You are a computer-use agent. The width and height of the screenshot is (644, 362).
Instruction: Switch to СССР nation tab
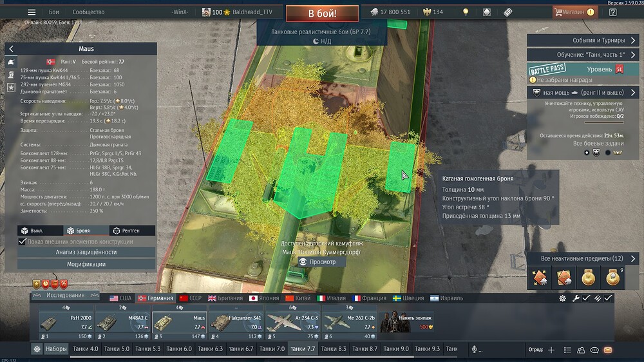pyautogui.click(x=191, y=298)
